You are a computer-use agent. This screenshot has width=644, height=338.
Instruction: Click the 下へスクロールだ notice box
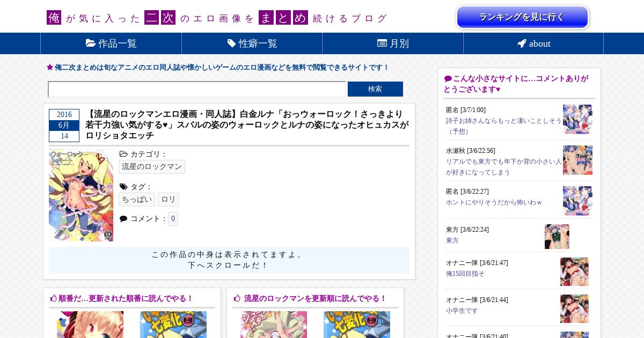click(229, 260)
